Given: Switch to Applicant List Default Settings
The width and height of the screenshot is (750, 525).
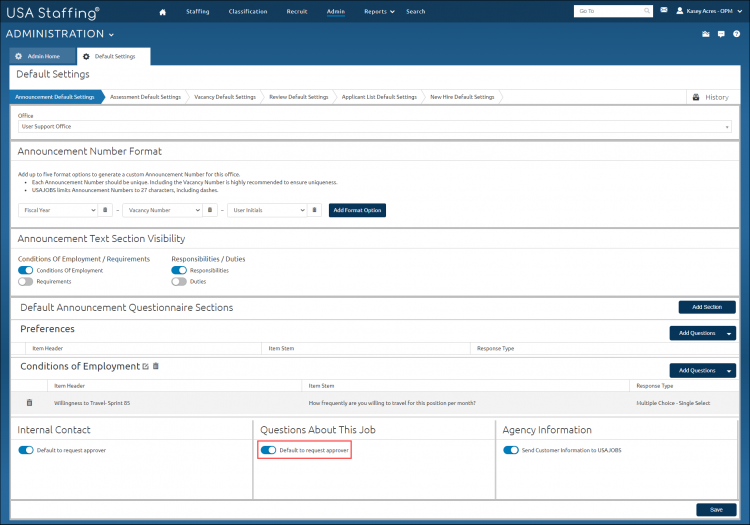Looking at the screenshot, I should [379, 97].
